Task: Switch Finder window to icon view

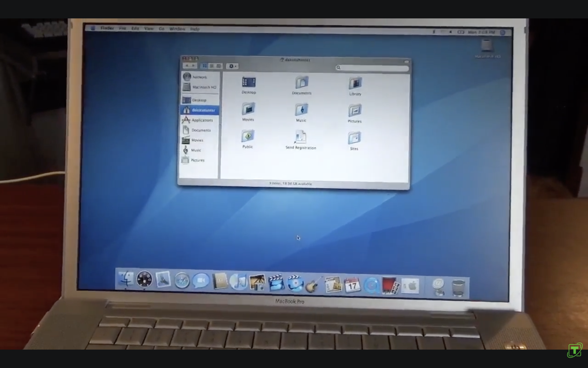Action: click(204, 66)
